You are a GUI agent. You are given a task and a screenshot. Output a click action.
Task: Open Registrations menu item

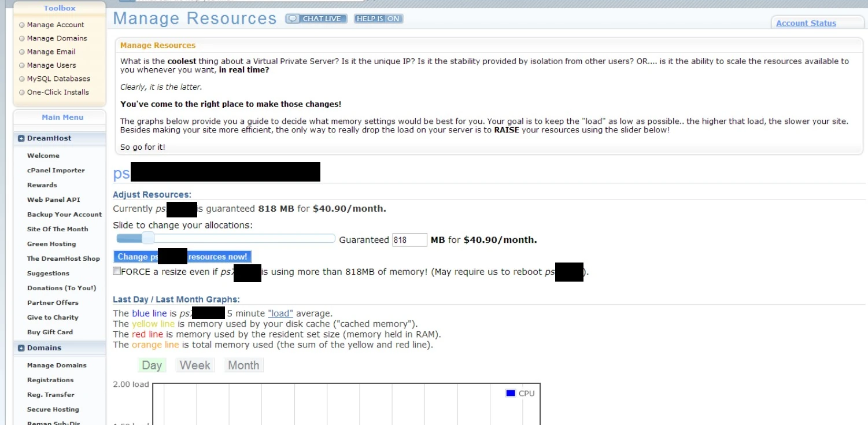[x=50, y=380]
